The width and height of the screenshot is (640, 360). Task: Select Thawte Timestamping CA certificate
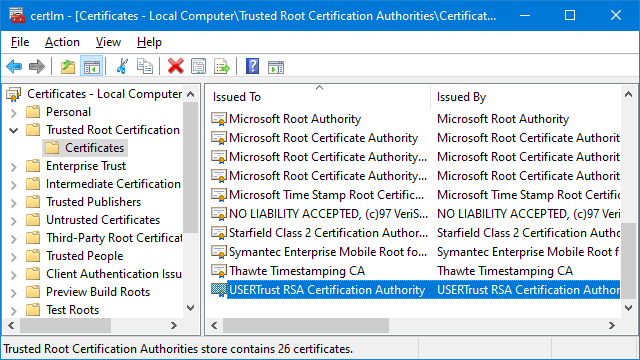[x=297, y=271]
